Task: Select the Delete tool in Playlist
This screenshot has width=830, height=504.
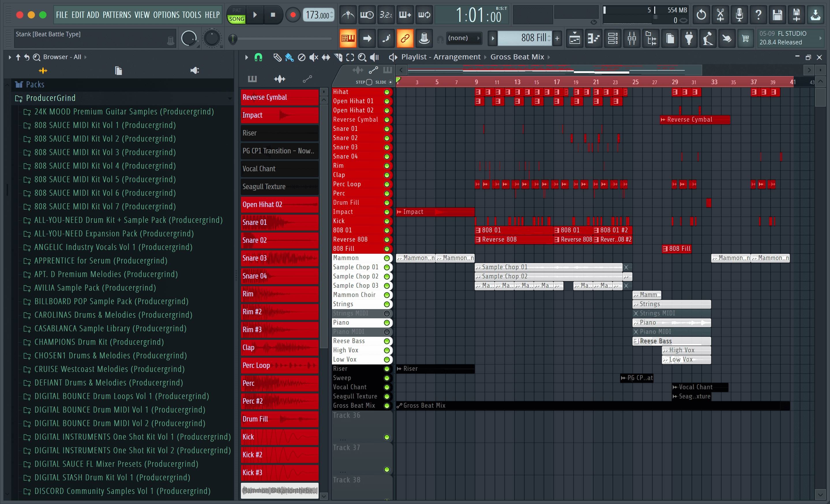Action: [x=301, y=58]
